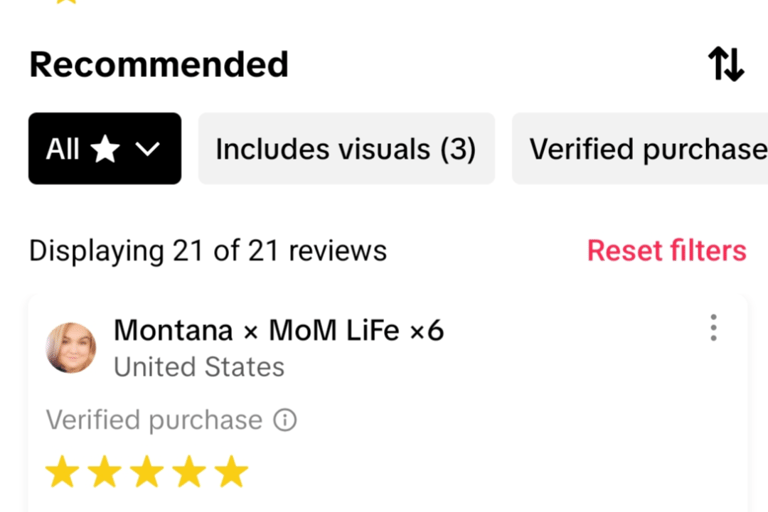Click the third yellow star of the rating
The height and width of the screenshot is (512, 768).
point(147,472)
